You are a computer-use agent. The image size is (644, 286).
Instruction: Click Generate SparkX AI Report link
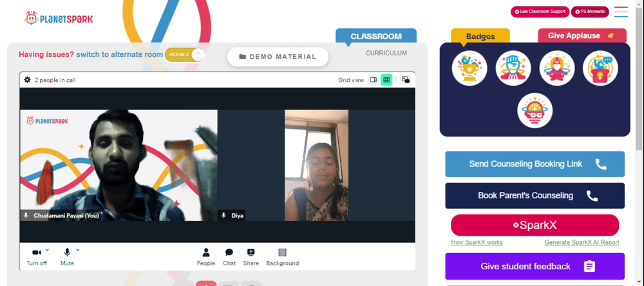pyautogui.click(x=582, y=242)
